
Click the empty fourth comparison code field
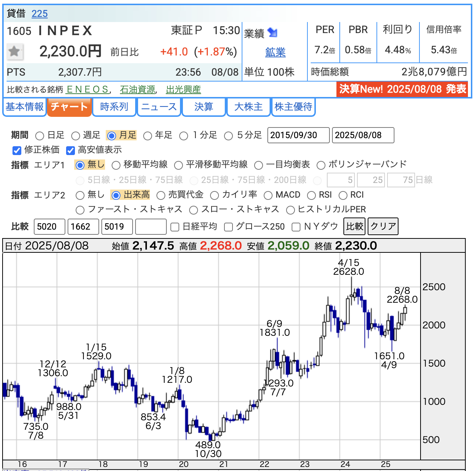(151, 227)
